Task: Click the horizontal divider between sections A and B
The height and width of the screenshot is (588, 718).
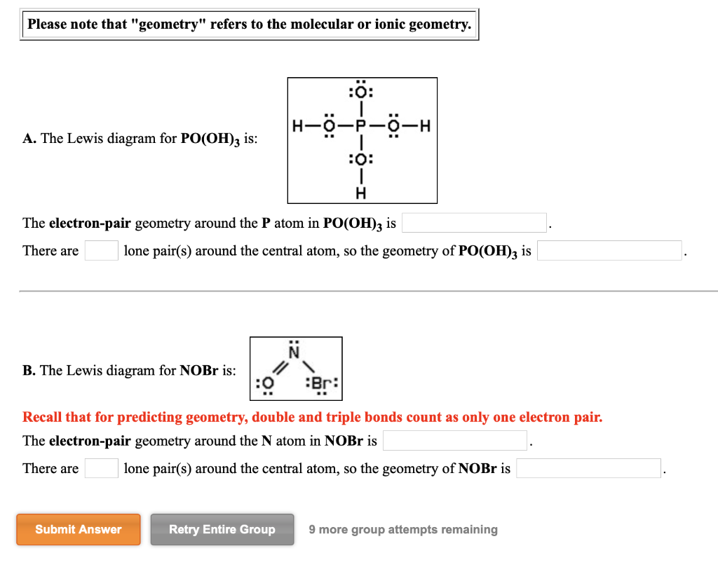Action: (359, 289)
